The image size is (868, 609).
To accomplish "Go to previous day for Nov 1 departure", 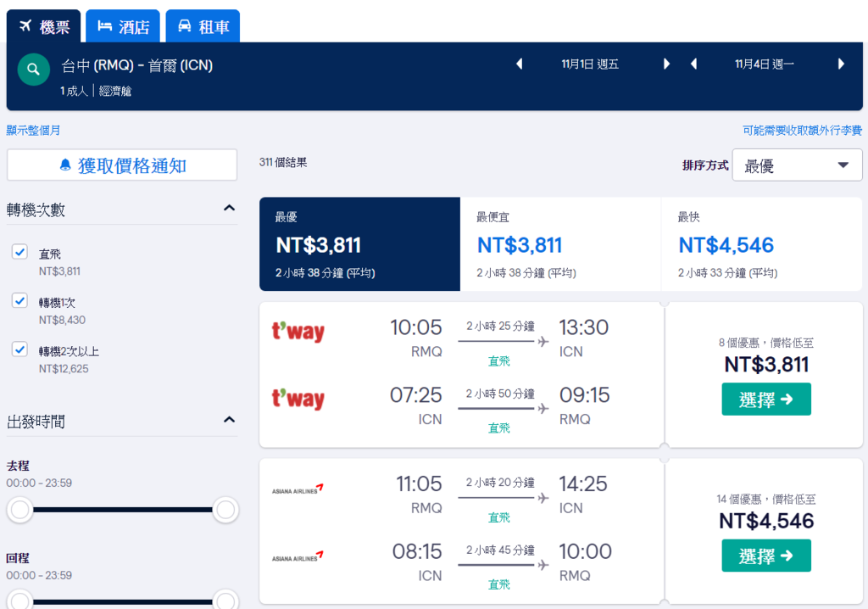I will (520, 64).
